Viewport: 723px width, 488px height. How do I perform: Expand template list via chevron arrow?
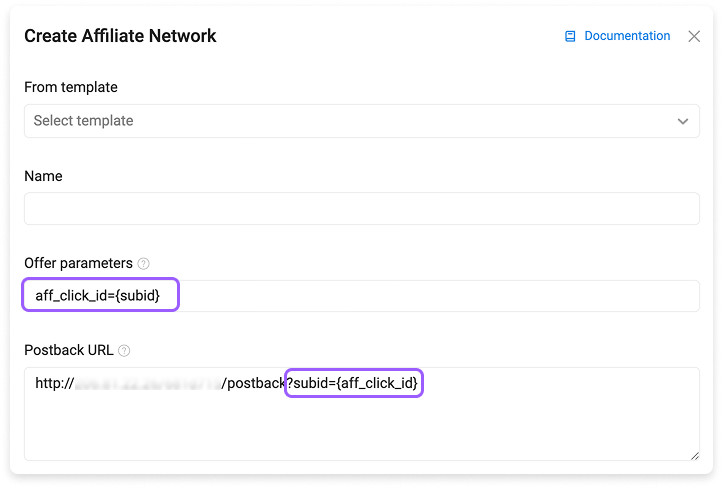pos(682,121)
